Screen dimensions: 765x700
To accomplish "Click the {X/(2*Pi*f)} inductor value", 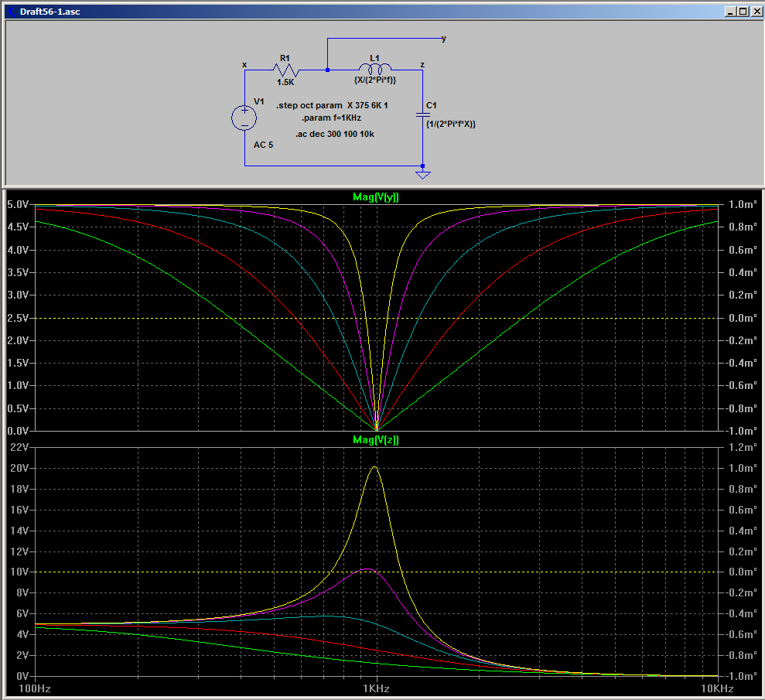I will (374, 80).
